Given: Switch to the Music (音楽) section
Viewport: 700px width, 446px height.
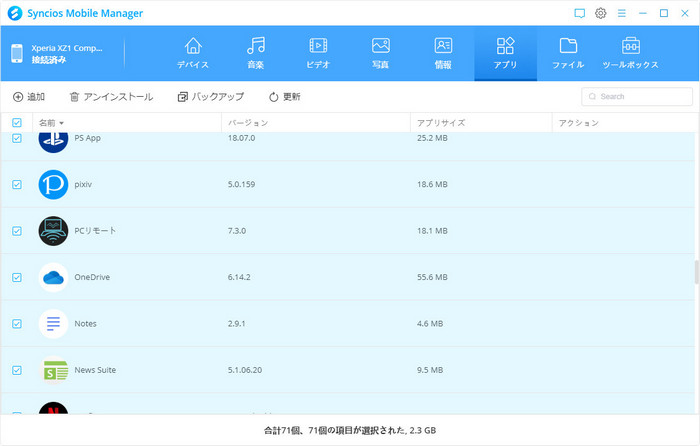Looking at the screenshot, I should pos(256,53).
